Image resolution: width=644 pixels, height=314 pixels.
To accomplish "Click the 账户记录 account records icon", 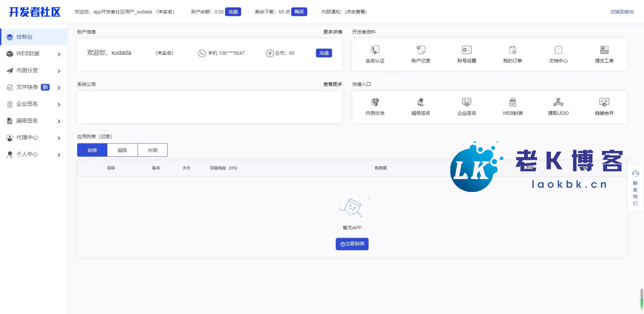I will (x=421, y=50).
